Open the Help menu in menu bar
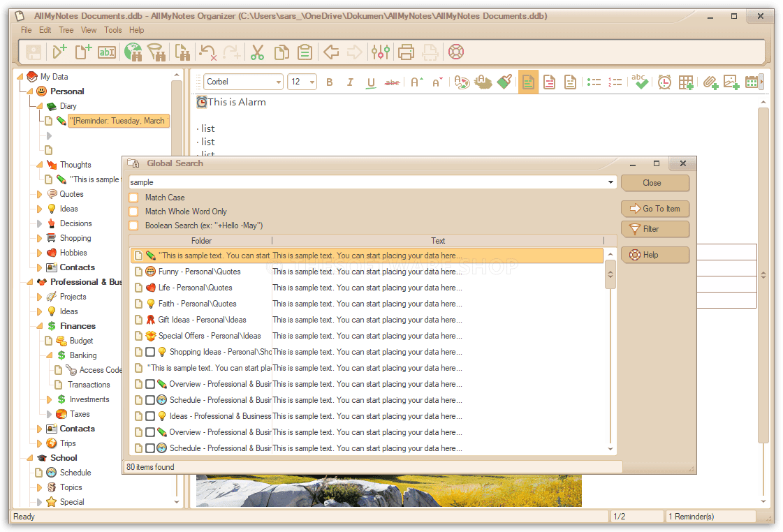This screenshot has height=532, width=783. 136,30
